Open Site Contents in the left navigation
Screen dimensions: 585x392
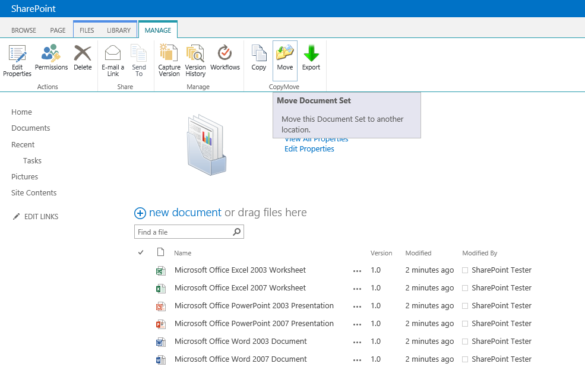click(x=34, y=192)
